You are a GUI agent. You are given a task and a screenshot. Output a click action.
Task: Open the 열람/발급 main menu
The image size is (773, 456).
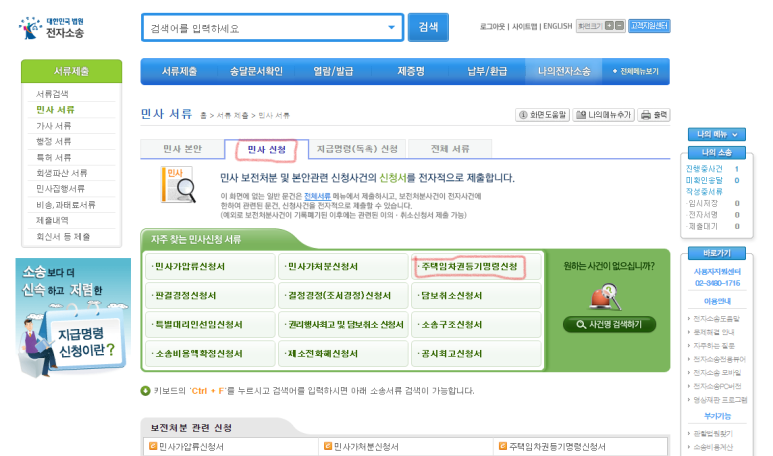click(333, 71)
